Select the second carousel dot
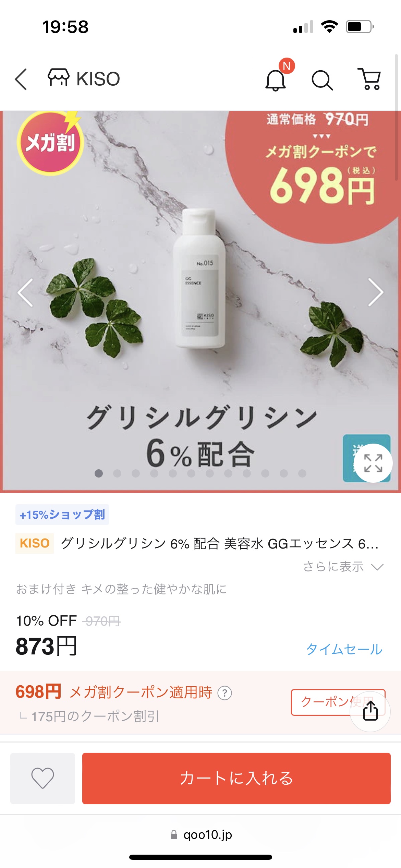Screen dimensions: 401x868 [x=117, y=473]
